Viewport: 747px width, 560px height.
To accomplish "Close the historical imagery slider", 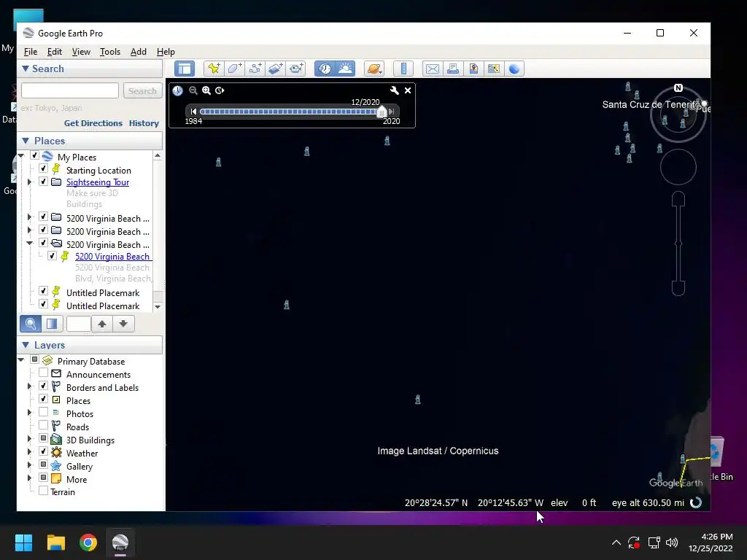I will [x=408, y=90].
